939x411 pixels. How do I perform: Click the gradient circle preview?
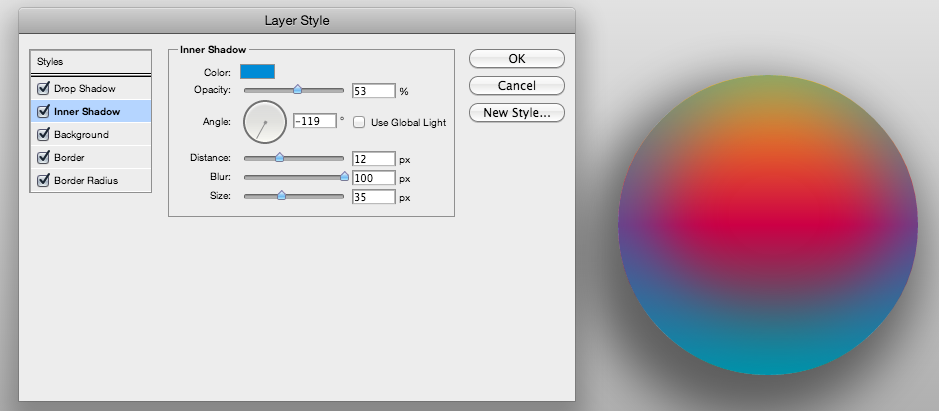[x=768, y=225]
